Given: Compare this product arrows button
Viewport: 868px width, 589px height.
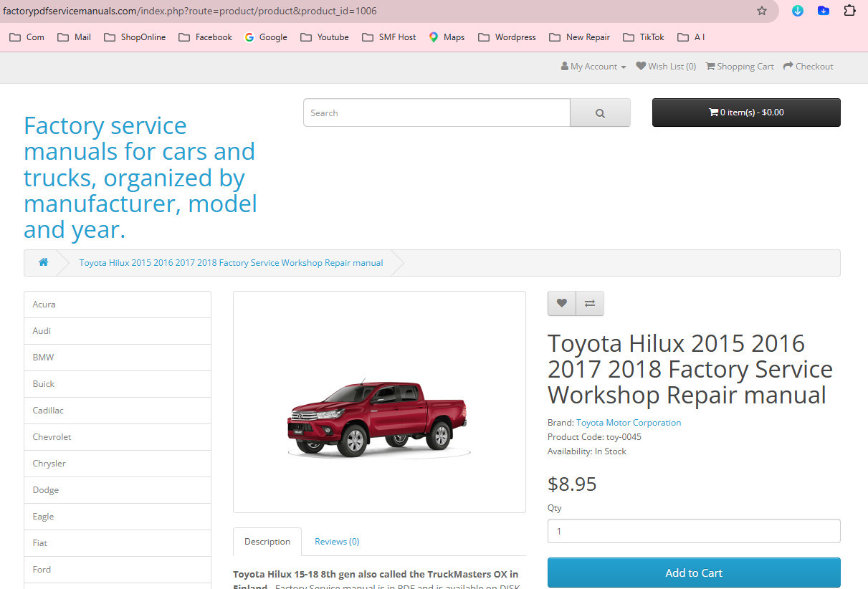Looking at the screenshot, I should tap(590, 303).
